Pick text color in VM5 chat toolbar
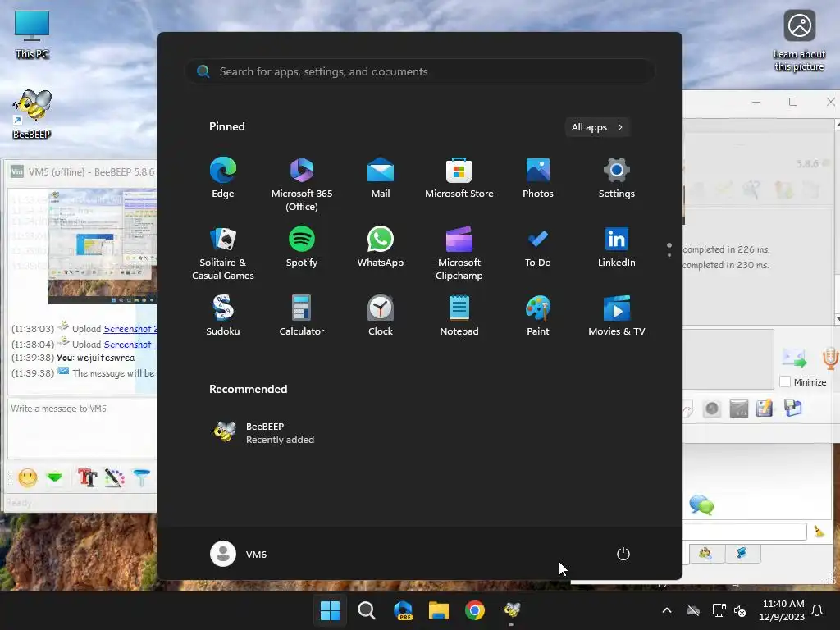The image size is (840, 630). pyautogui.click(x=114, y=477)
